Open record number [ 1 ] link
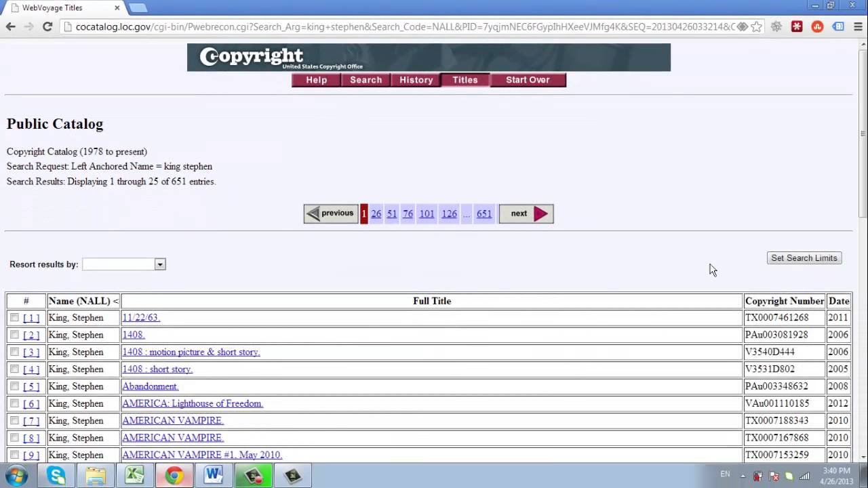868x488 pixels. [x=31, y=318]
